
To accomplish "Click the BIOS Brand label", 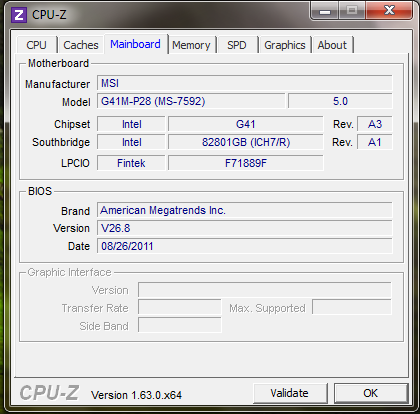I will pos(75,211).
